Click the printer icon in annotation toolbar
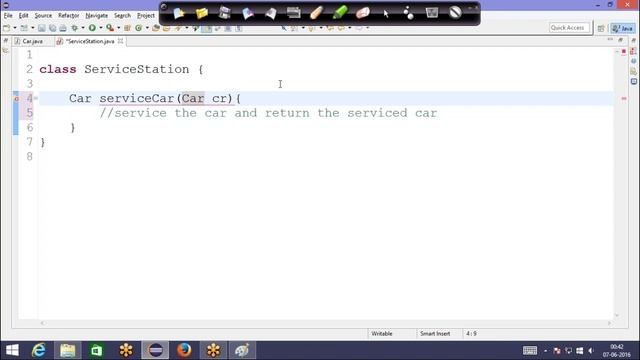 (x=293, y=13)
